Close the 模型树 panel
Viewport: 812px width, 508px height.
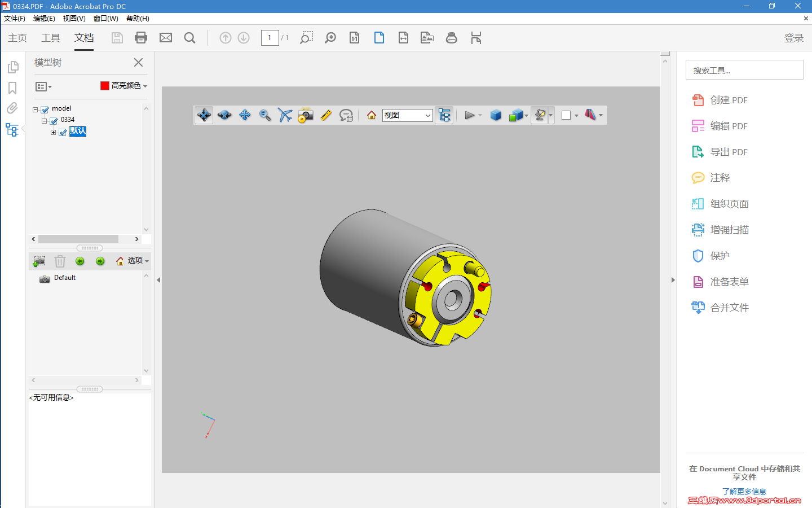coord(138,63)
